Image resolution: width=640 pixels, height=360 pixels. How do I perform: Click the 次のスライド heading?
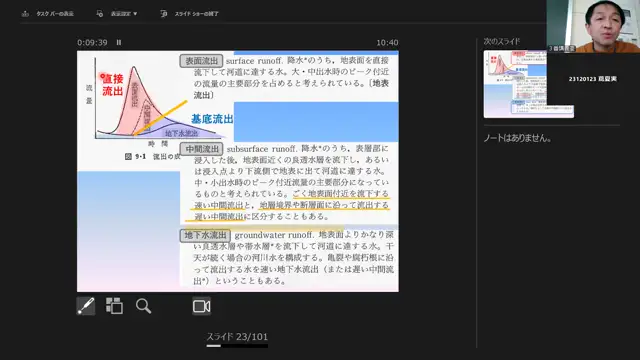point(502,41)
